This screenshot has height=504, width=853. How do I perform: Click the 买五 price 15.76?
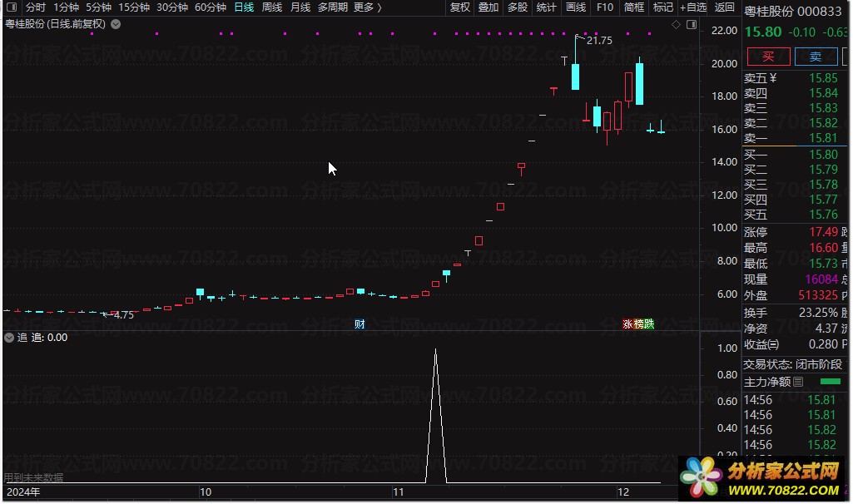[x=823, y=215]
